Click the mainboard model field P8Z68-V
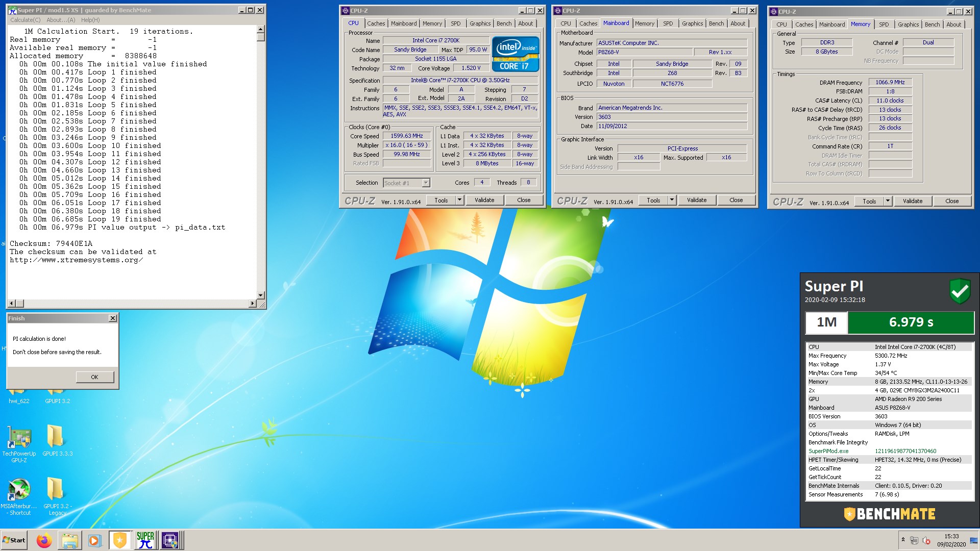 pos(645,52)
